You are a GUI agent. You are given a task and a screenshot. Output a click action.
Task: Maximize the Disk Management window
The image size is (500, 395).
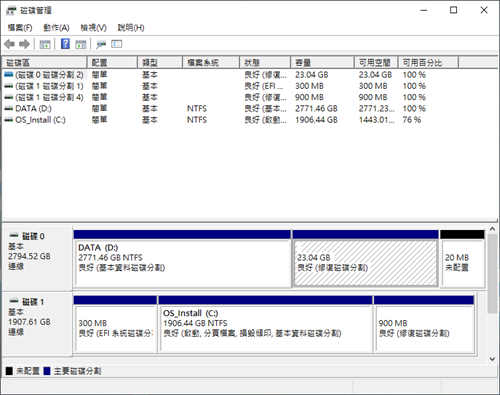click(x=453, y=10)
